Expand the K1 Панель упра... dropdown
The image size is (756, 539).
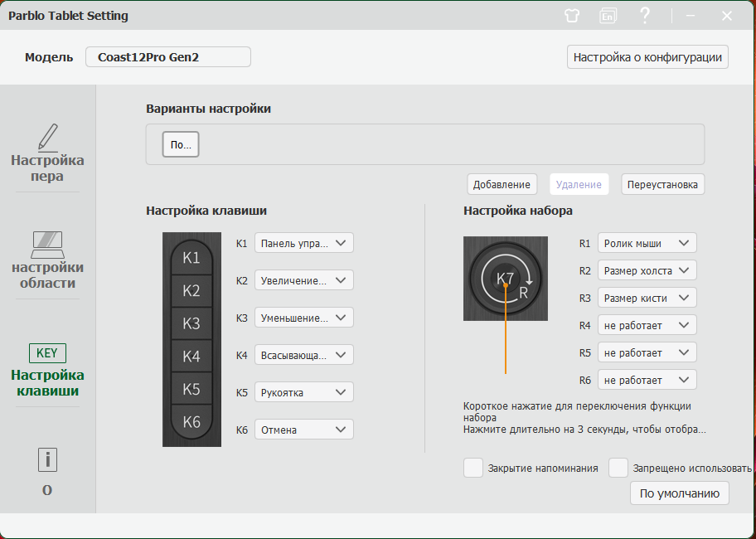pyautogui.click(x=303, y=243)
